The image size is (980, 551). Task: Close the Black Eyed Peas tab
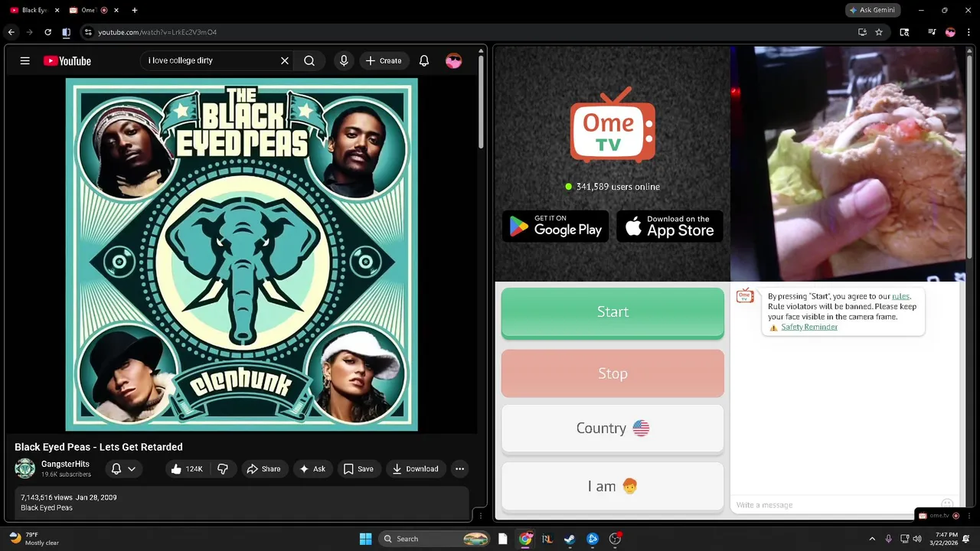57,10
